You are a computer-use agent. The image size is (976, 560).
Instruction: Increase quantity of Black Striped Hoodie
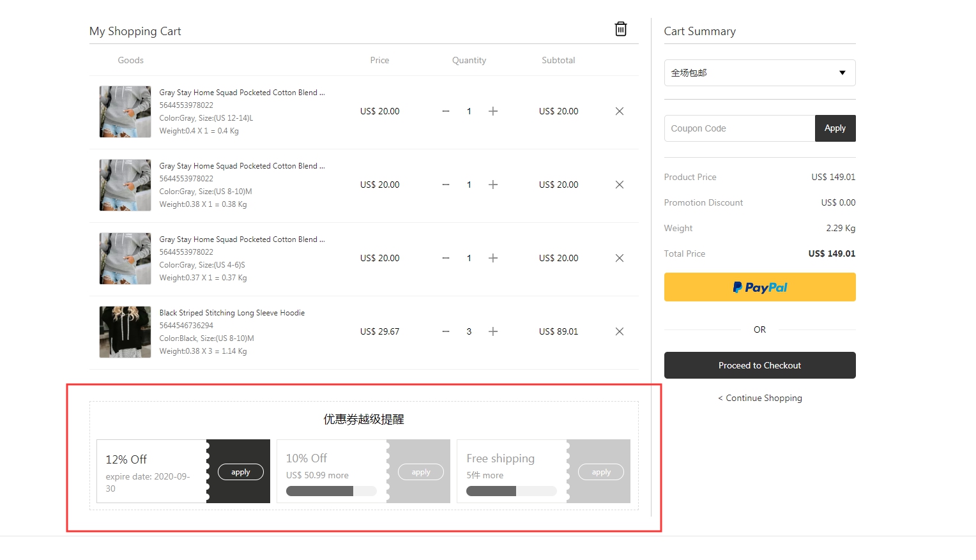click(492, 331)
